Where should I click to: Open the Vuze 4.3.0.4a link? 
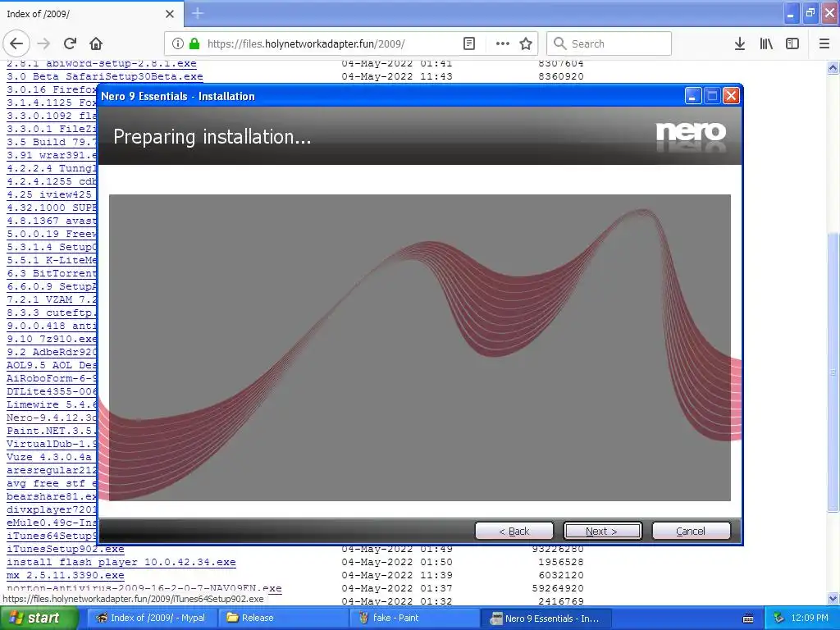(49, 457)
